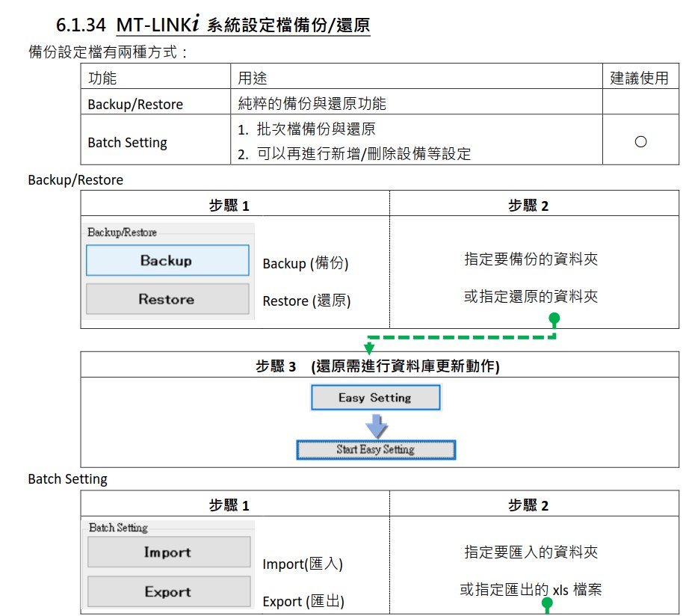Click the Restore button
Viewport: 689px width, 616px height.
click(167, 299)
